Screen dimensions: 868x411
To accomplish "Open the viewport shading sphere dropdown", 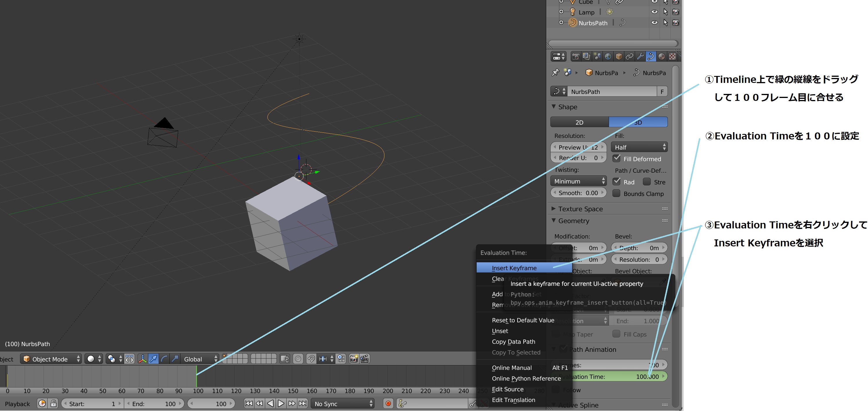I will click(x=94, y=359).
